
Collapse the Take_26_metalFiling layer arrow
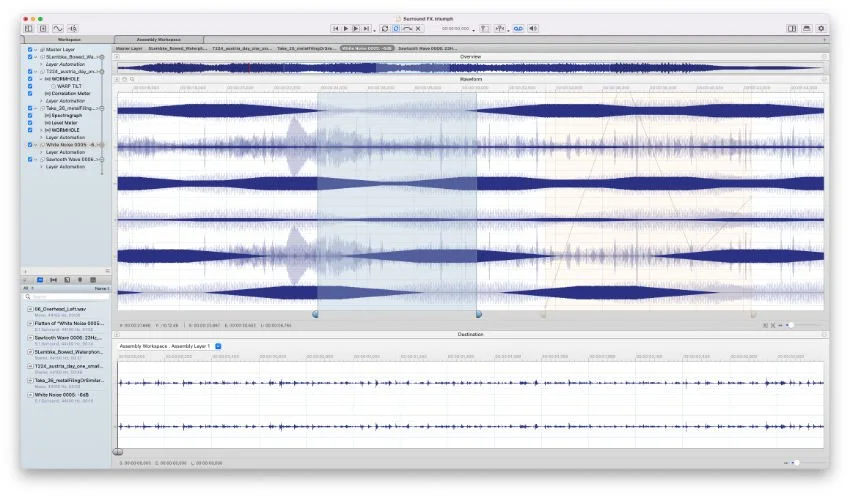pos(36,108)
